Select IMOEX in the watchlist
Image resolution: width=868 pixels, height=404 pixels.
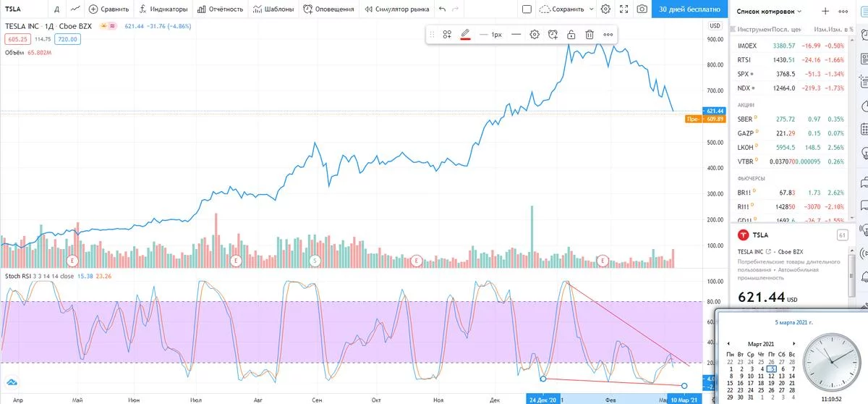point(791,46)
